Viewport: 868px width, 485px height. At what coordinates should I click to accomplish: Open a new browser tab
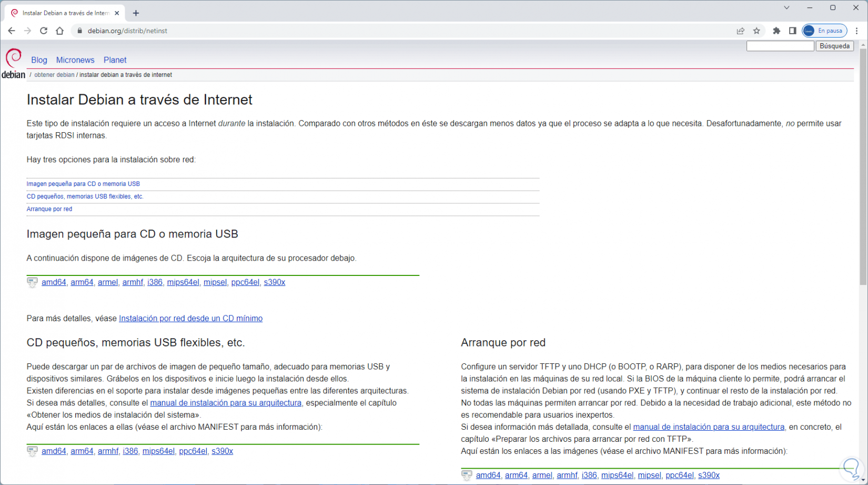136,13
